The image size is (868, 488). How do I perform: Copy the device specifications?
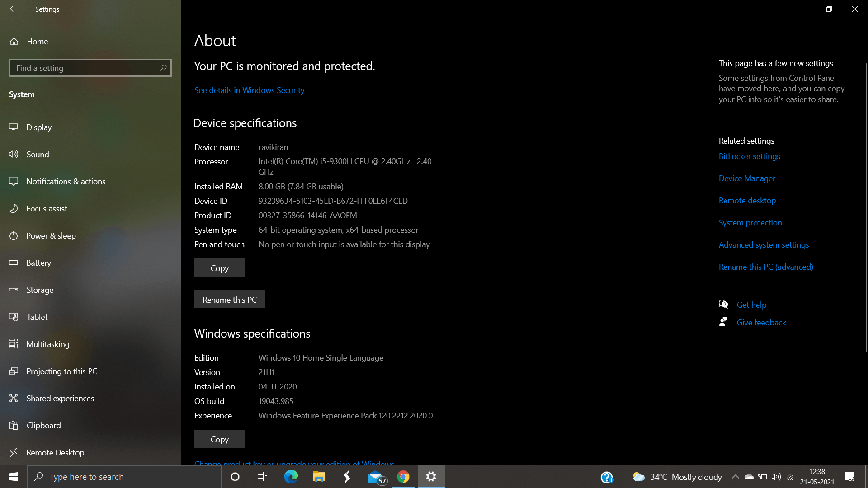point(220,267)
